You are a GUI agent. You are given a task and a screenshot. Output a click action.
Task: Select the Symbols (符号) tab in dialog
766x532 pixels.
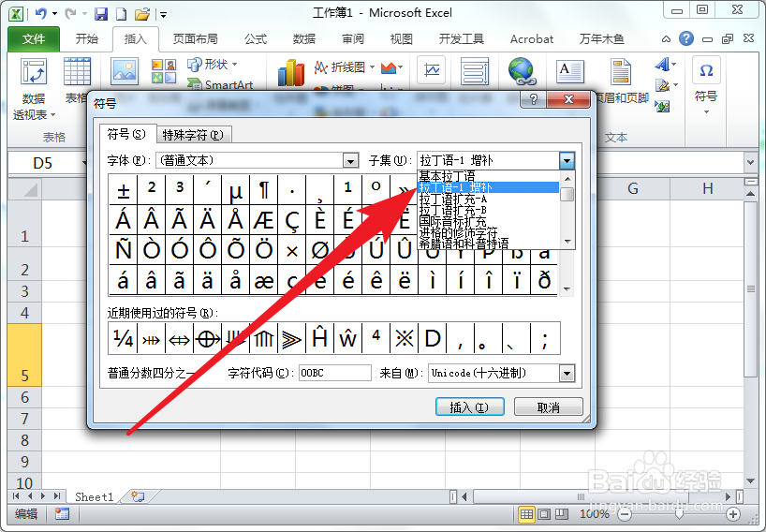[x=126, y=134]
